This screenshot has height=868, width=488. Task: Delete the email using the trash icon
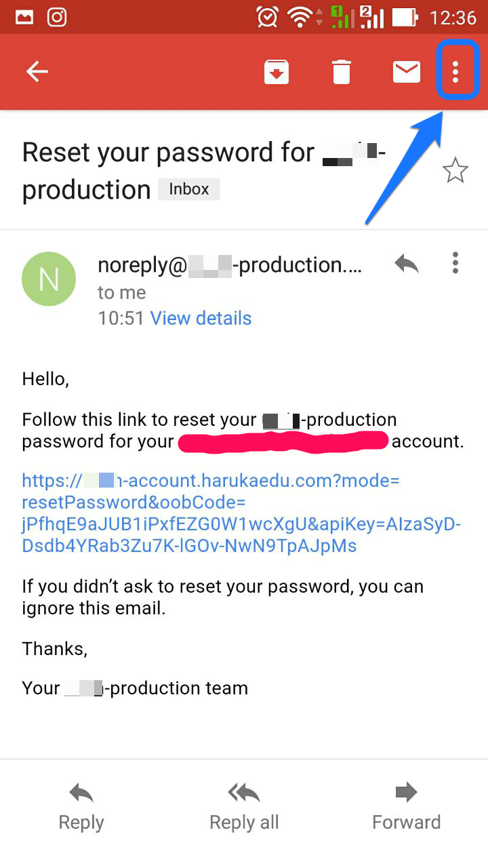click(x=342, y=72)
